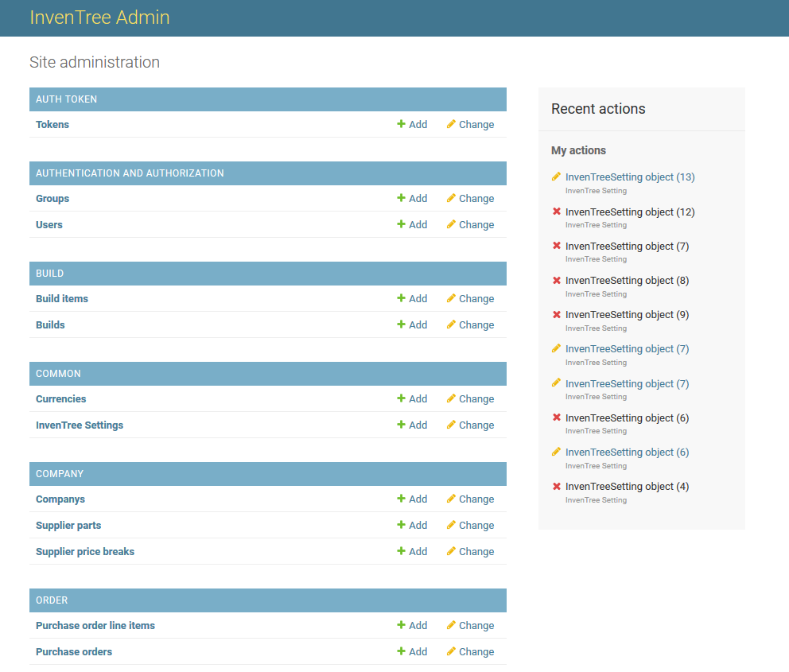This screenshot has width=789, height=672.
Task: Click the pencil Change icon for Users
Action: click(x=451, y=224)
